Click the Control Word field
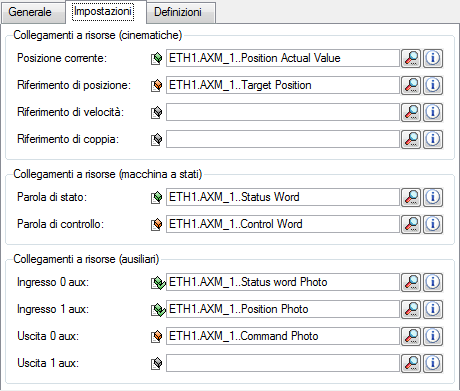The image size is (460, 391). [x=283, y=224]
